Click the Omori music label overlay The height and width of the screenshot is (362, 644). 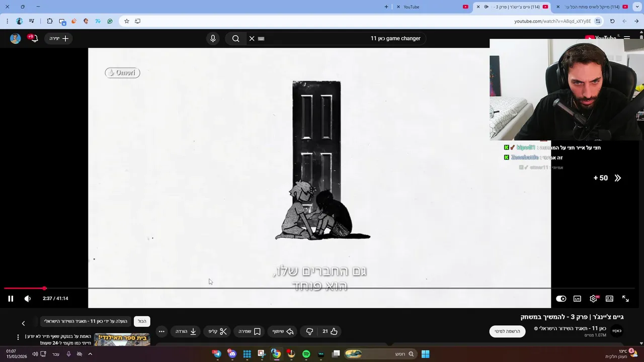tap(122, 73)
